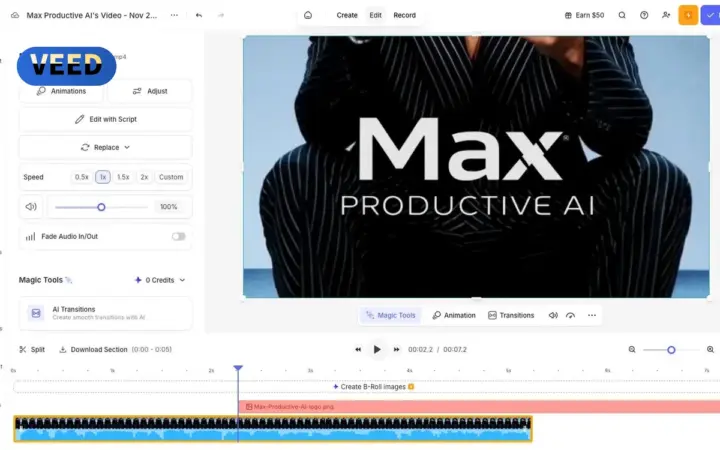Screen dimensions: 720x450
Task: Click the orange upgrade button
Action: point(688,15)
